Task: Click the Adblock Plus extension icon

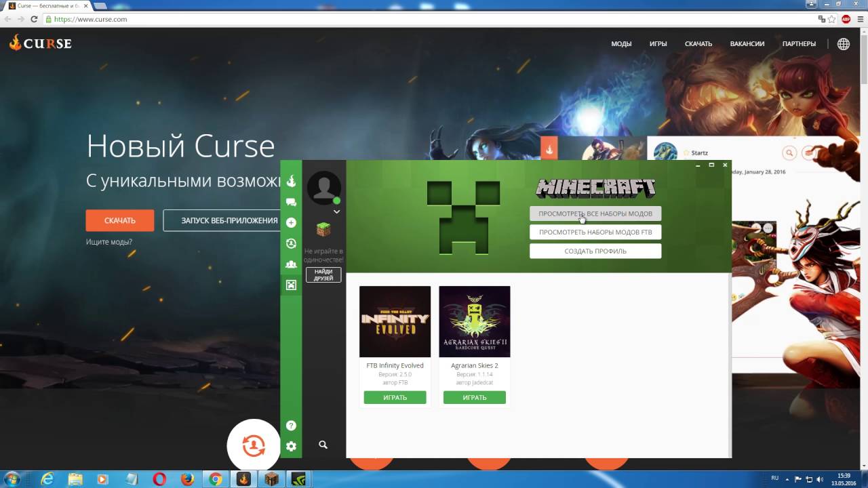Action: (846, 19)
